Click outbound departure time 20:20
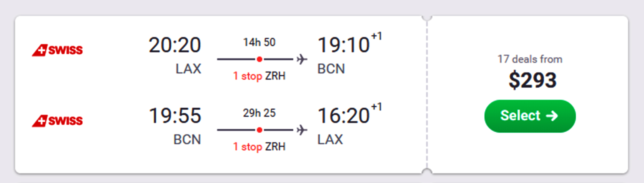Image resolution: width=644 pixels, height=183 pixels. pyautogui.click(x=175, y=45)
